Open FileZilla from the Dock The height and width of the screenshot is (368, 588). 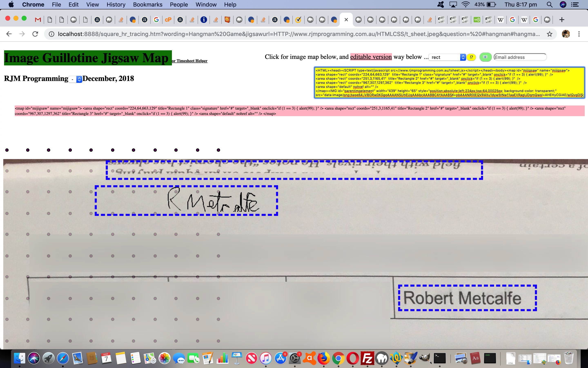367,358
